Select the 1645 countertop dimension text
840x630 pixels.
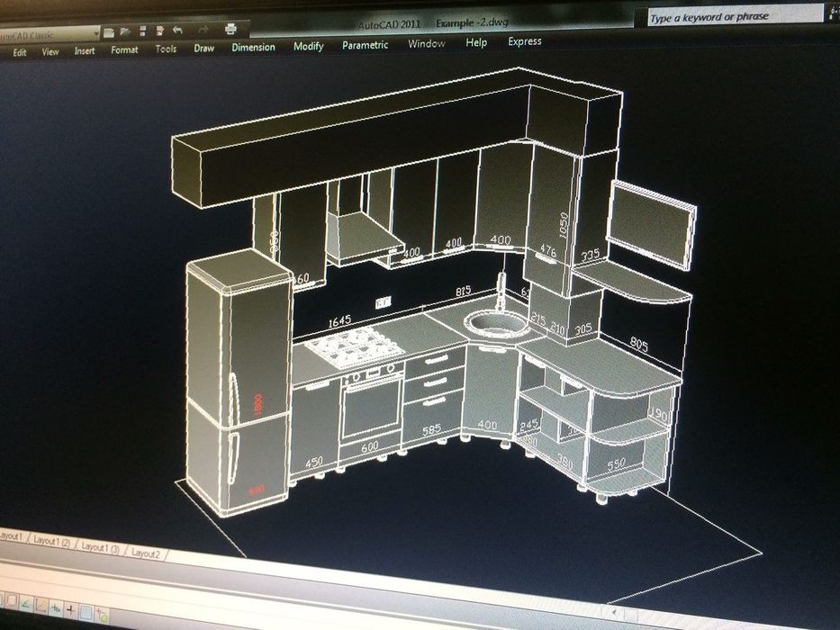point(339,321)
